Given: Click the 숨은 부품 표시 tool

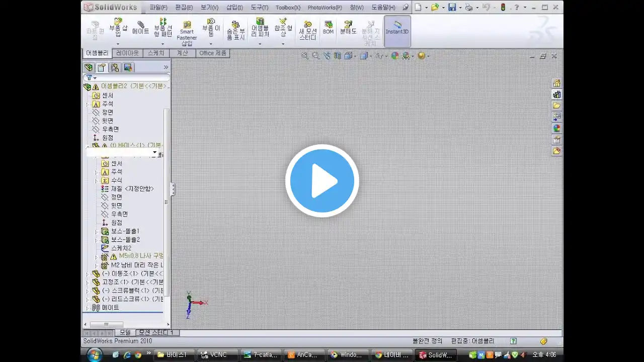Looking at the screenshot, I should point(235,31).
